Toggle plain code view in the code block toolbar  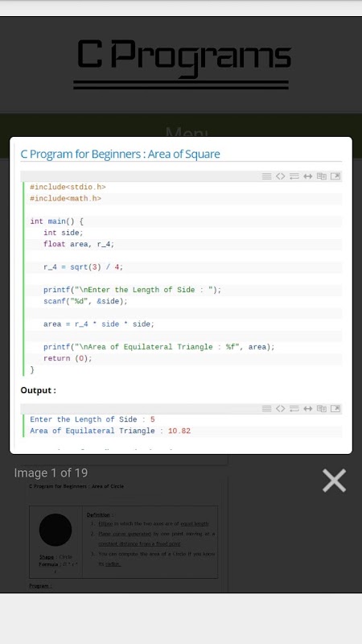pos(280,176)
